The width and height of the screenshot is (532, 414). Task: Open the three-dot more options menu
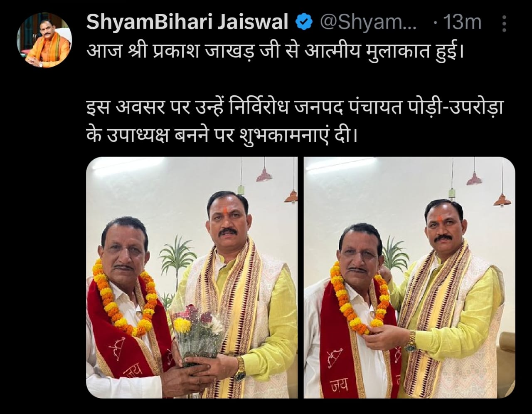tap(504, 23)
